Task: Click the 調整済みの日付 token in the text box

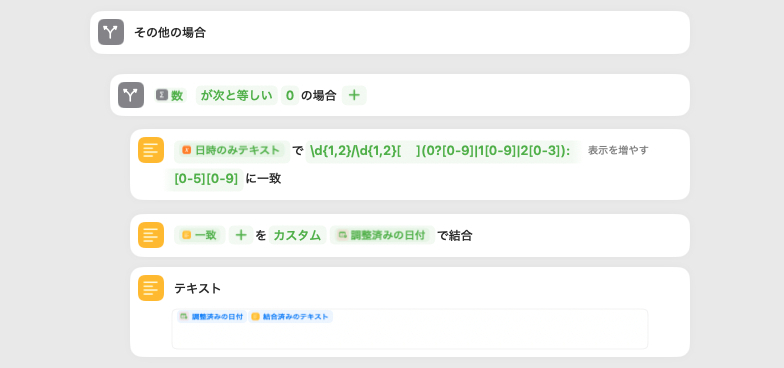Action: 212,316
